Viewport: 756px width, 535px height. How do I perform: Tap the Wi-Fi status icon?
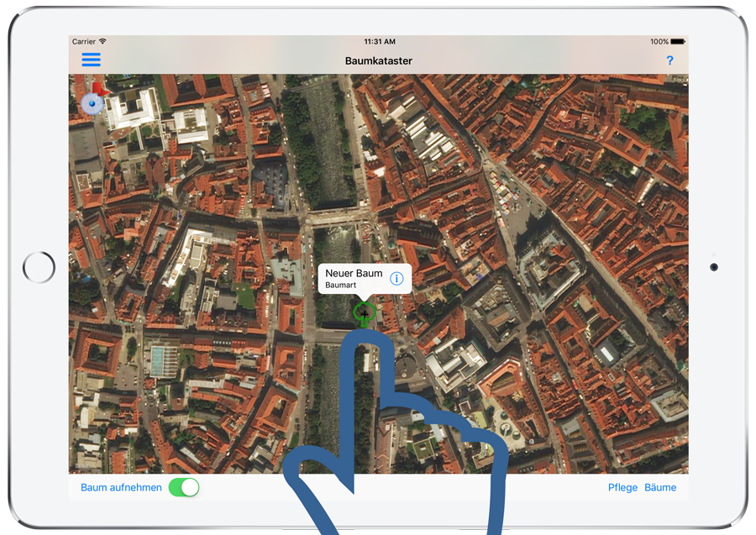coord(102,41)
